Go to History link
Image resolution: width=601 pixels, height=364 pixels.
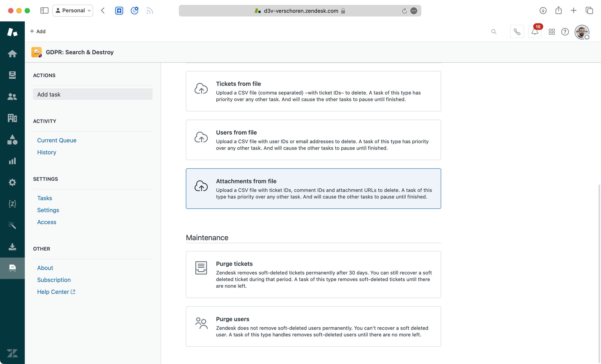click(47, 152)
